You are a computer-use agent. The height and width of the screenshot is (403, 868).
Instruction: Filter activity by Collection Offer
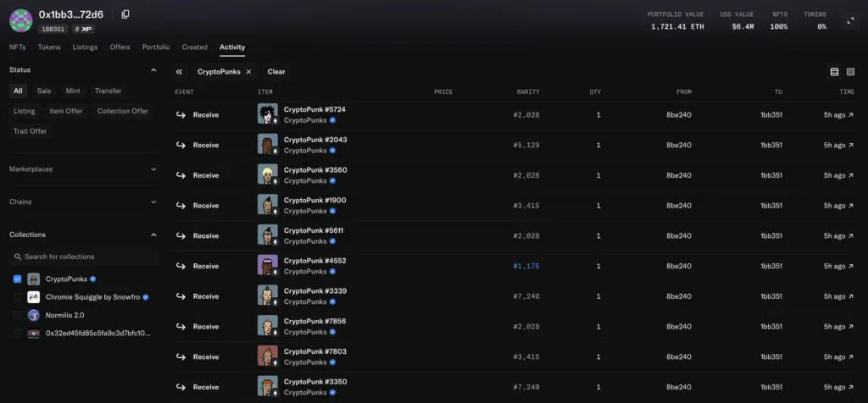123,111
